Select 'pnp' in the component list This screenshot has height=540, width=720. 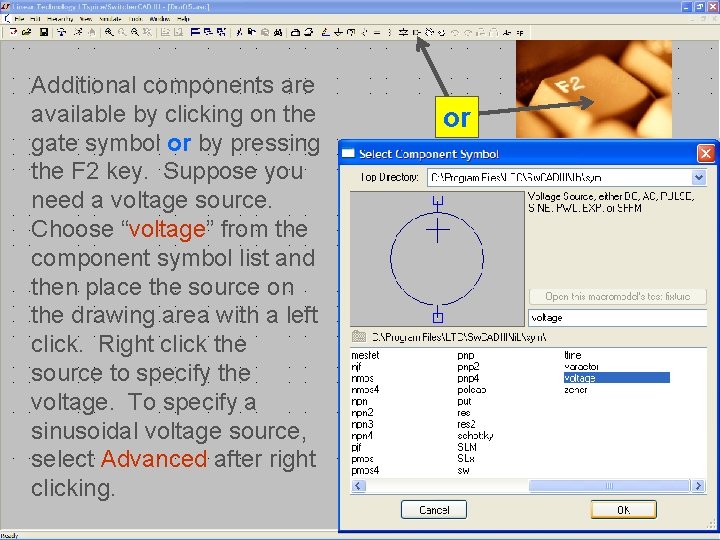point(466,355)
